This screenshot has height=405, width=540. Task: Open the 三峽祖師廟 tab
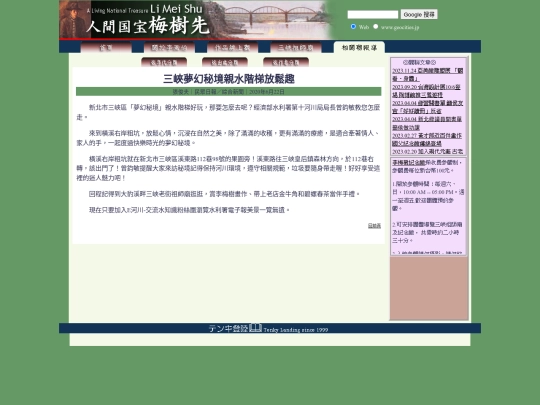tap(296, 48)
